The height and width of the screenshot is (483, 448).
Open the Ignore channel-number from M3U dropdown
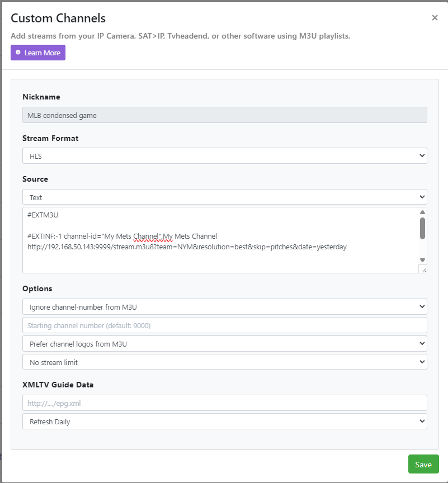click(x=224, y=307)
